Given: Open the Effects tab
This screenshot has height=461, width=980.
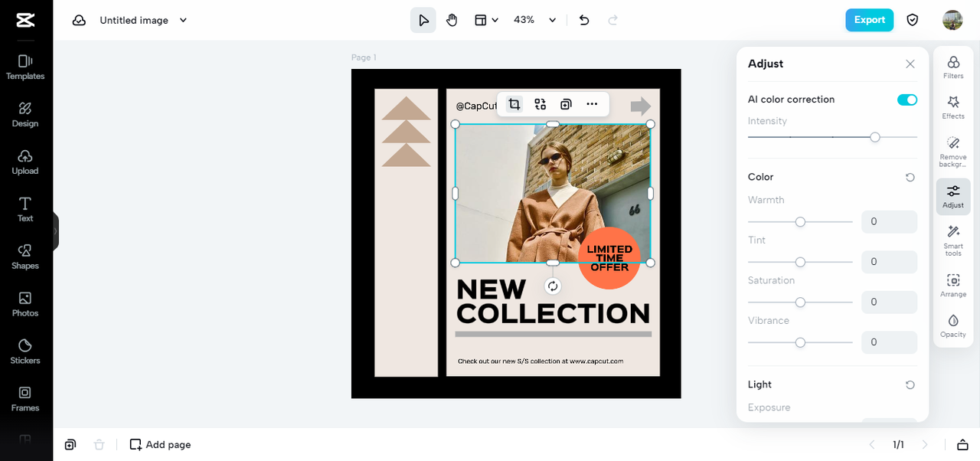Looking at the screenshot, I should pos(953,107).
